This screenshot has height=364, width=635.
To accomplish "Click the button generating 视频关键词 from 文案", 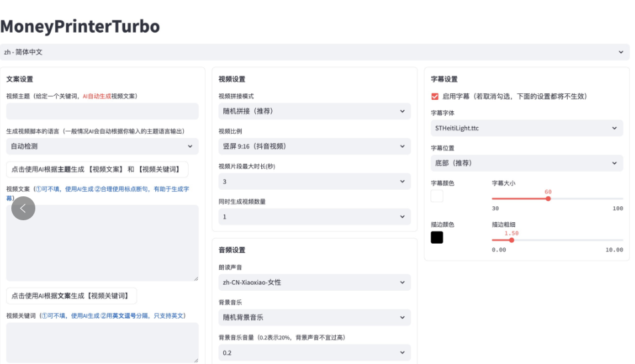I will (x=71, y=295).
